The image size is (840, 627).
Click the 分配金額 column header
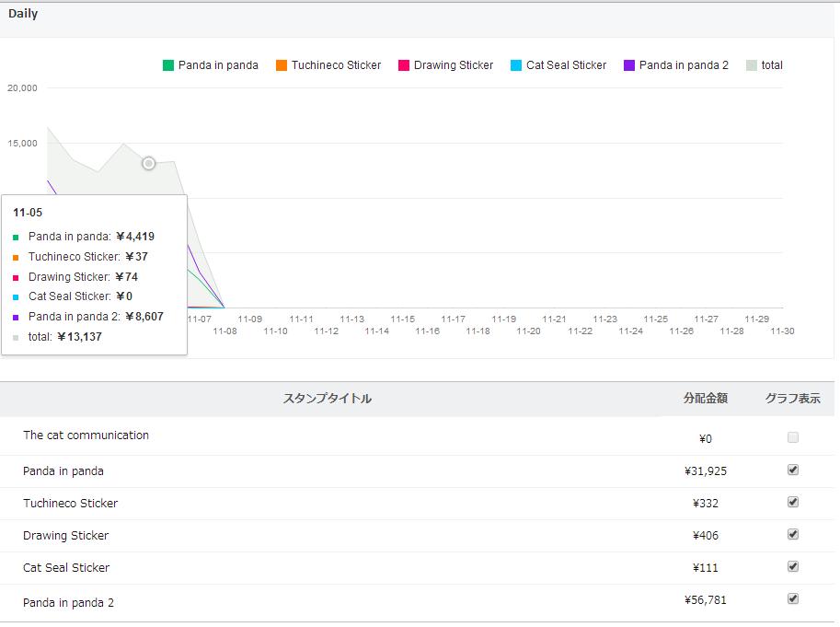click(705, 399)
